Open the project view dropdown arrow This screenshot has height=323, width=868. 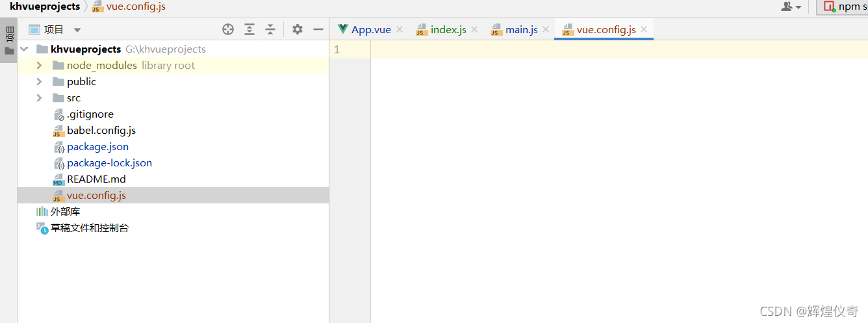point(77,30)
